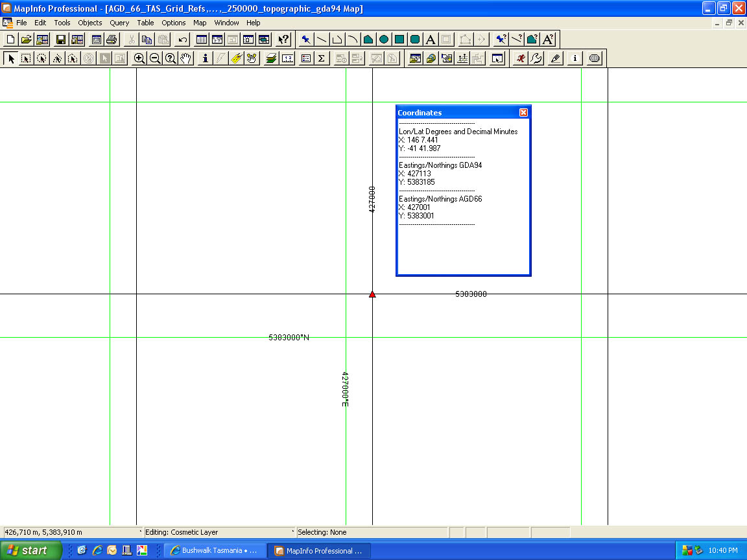The width and height of the screenshot is (747, 560).
Task: Open the Objects menu
Action: 90,23
